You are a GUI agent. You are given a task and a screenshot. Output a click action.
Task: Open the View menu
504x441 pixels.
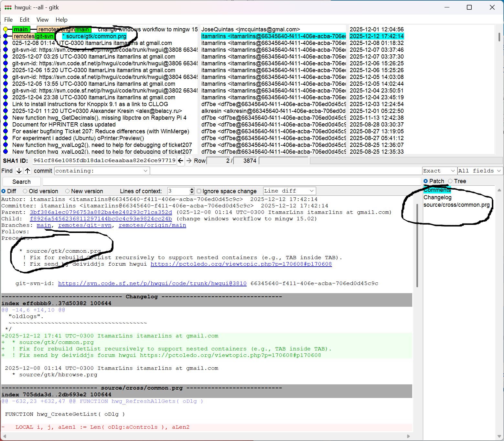click(42, 19)
